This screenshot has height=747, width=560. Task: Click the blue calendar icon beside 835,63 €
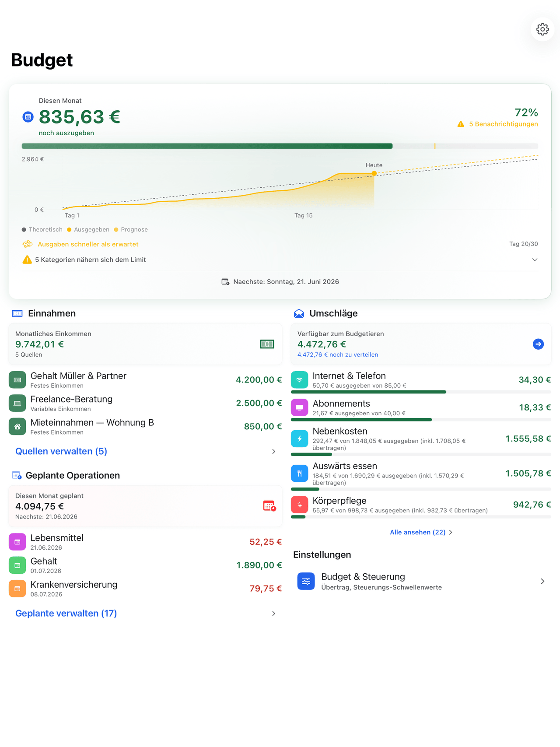(x=28, y=117)
